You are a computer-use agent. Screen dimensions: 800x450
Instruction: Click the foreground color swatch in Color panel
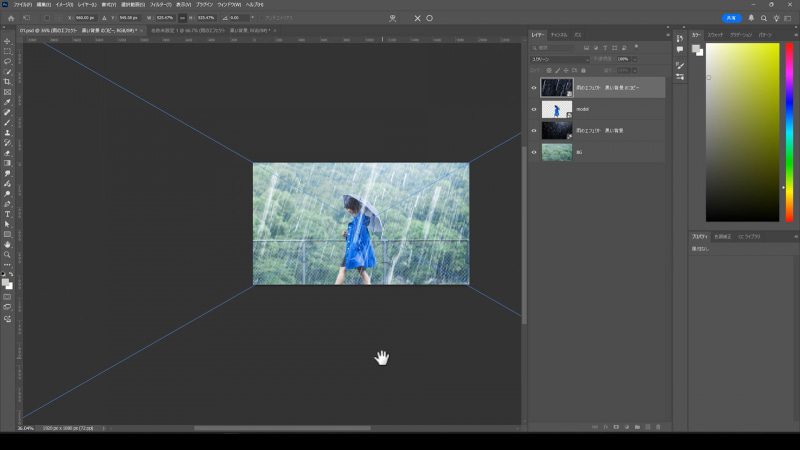click(x=695, y=48)
